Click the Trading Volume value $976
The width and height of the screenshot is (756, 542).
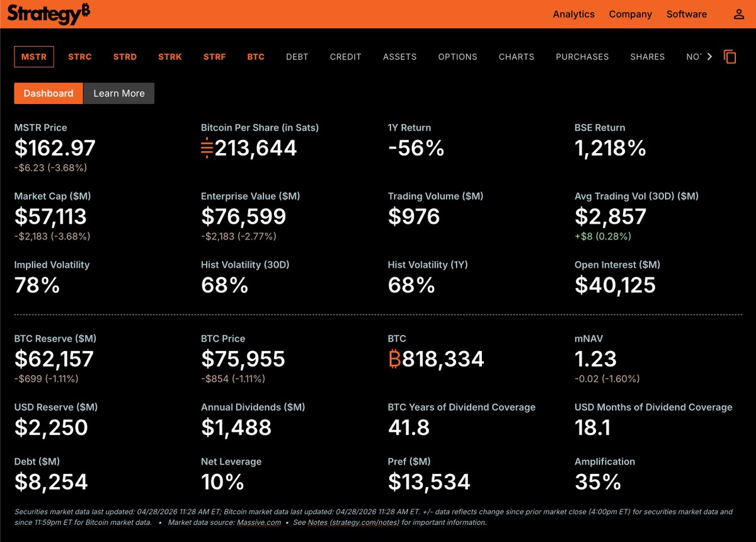[414, 217]
